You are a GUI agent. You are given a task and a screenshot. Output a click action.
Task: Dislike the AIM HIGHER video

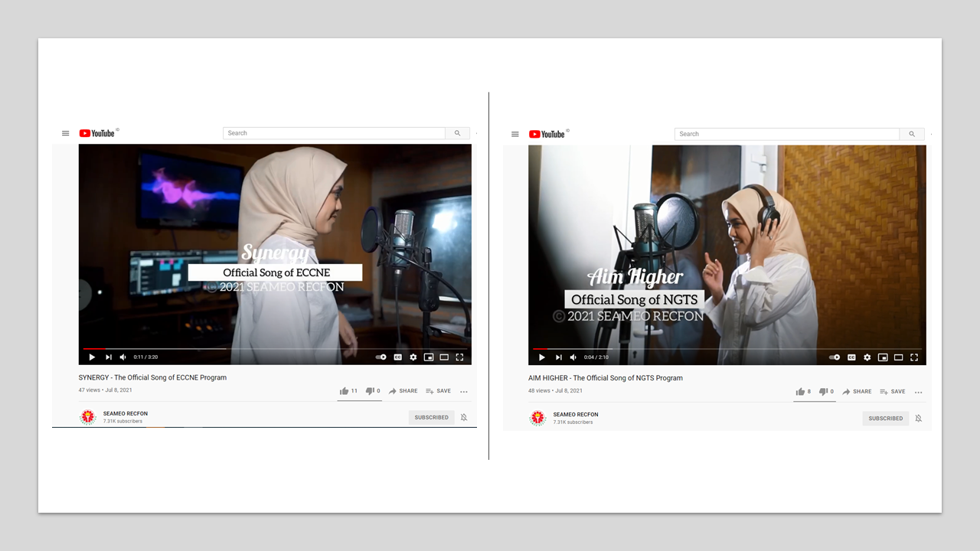pyautogui.click(x=823, y=392)
